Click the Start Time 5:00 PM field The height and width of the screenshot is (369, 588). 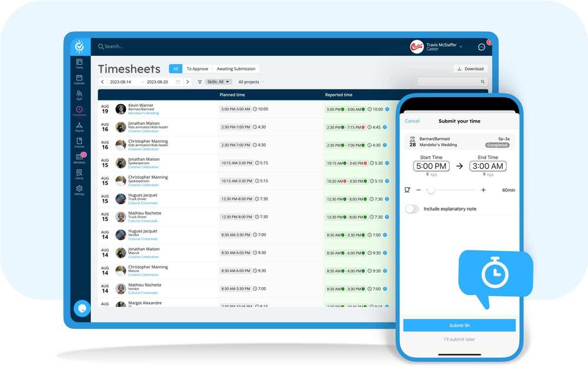pos(431,167)
